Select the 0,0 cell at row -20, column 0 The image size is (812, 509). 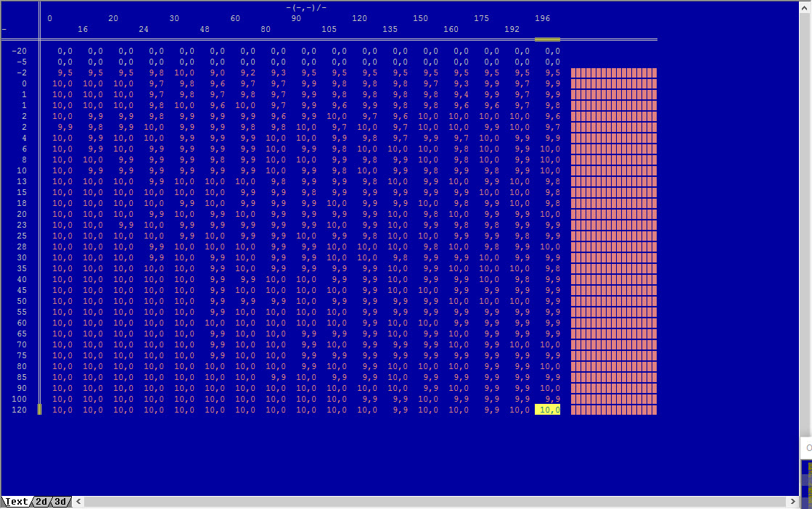pos(65,51)
